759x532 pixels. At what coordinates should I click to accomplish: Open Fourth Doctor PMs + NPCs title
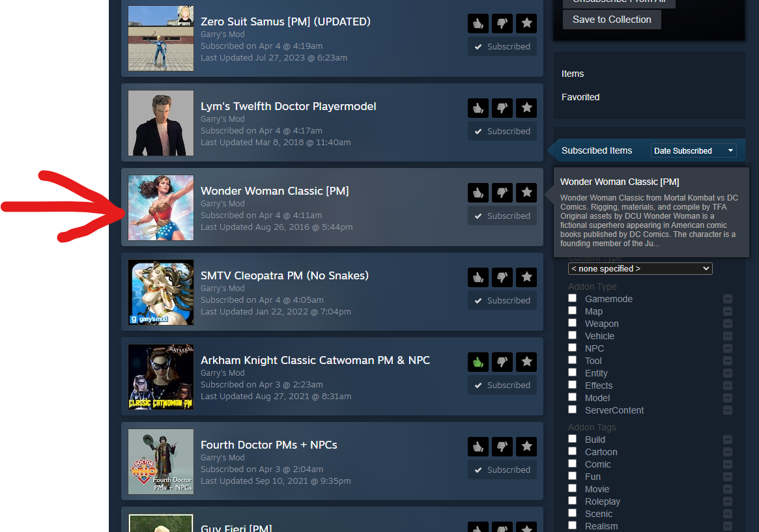[x=268, y=445]
